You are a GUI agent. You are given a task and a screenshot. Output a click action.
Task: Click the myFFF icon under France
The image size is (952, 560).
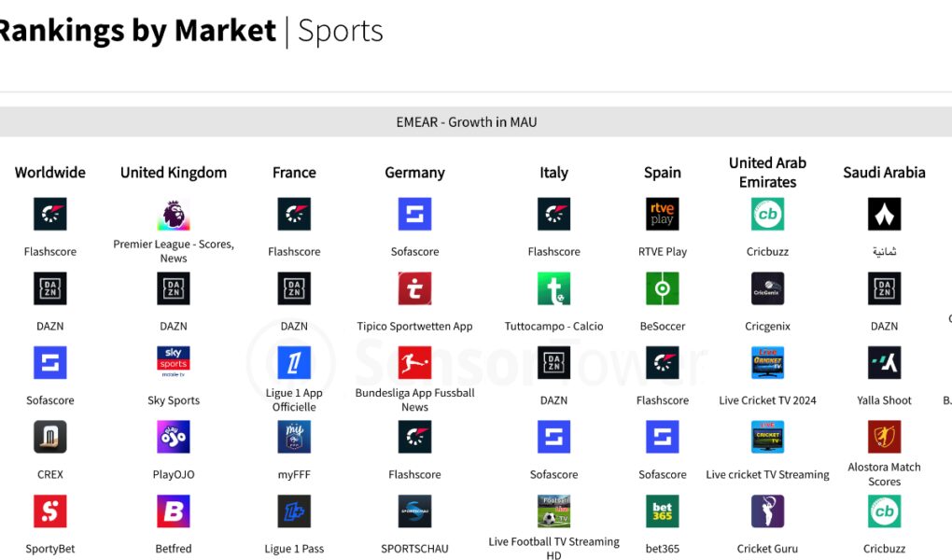pos(294,437)
